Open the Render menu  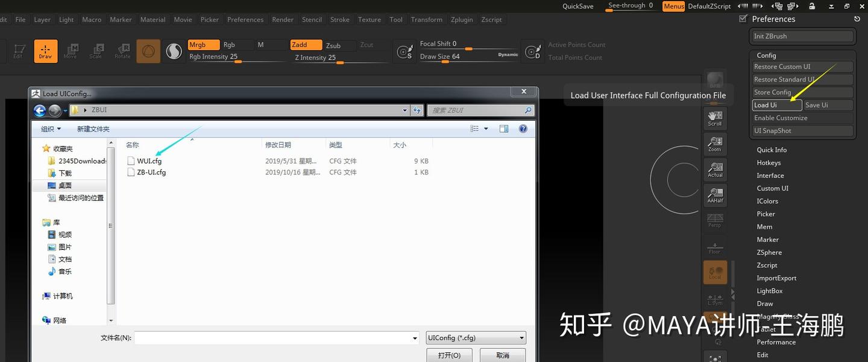283,19
